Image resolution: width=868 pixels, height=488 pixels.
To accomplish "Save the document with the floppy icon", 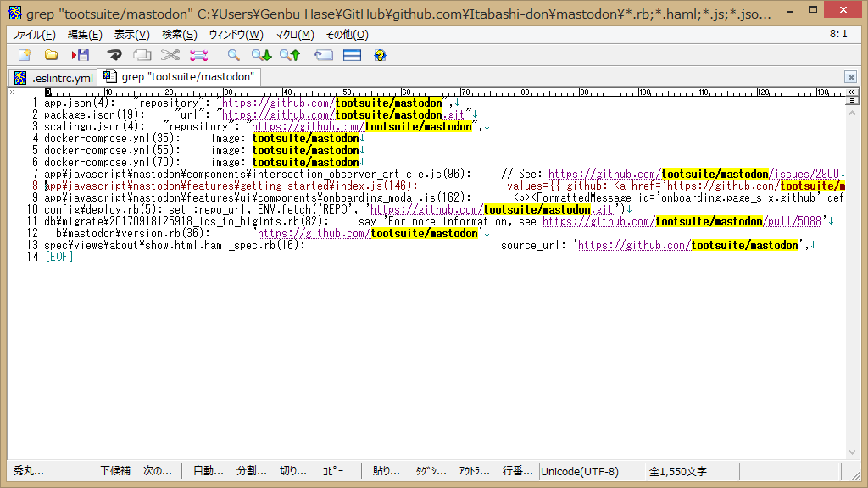I will click(81, 55).
